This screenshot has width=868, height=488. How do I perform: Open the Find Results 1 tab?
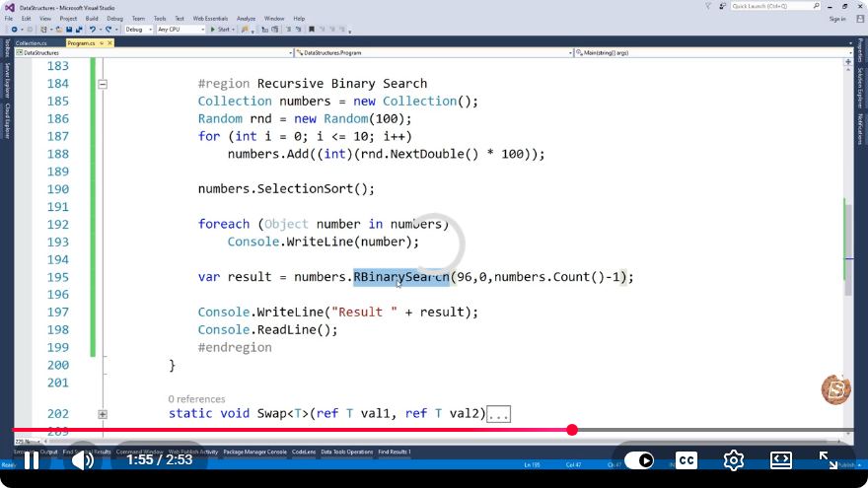[395, 453]
